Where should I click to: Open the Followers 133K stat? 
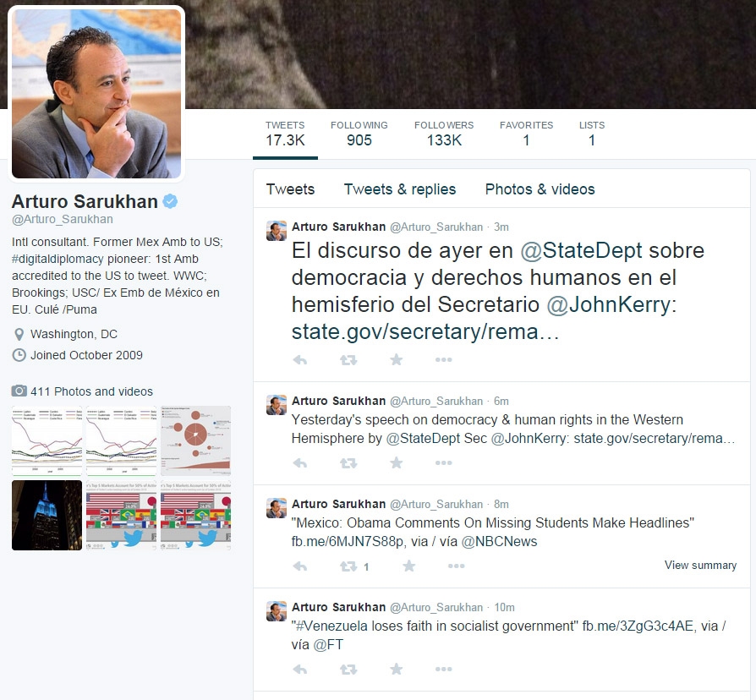coord(444,134)
